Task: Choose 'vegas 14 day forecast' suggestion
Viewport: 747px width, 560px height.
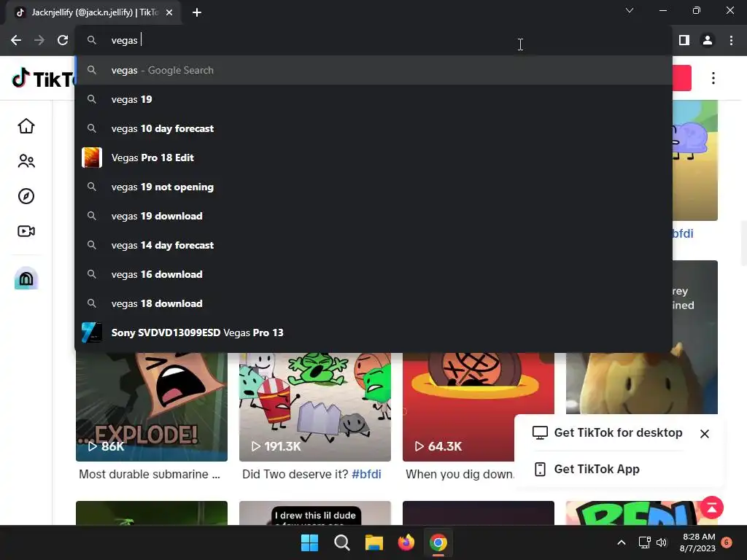Action: 373,245
